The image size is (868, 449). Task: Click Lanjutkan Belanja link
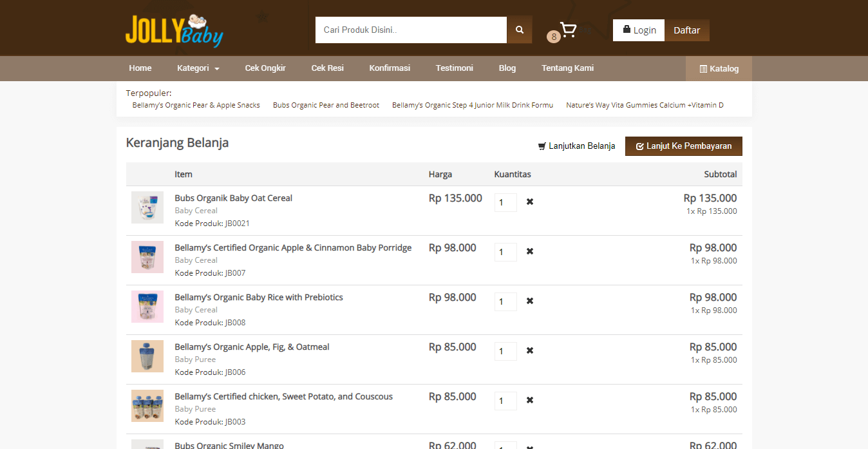pyautogui.click(x=576, y=146)
